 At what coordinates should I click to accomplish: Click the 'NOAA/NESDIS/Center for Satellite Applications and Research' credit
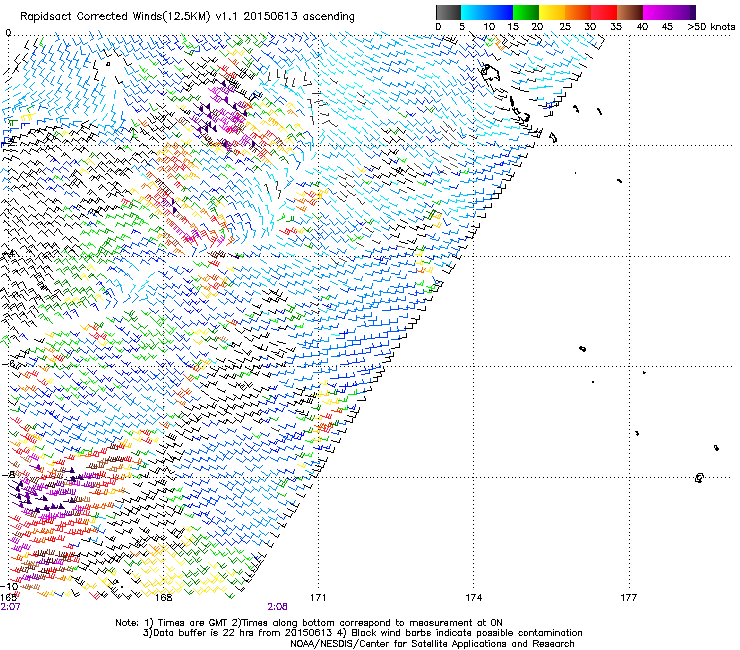[432, 644]
